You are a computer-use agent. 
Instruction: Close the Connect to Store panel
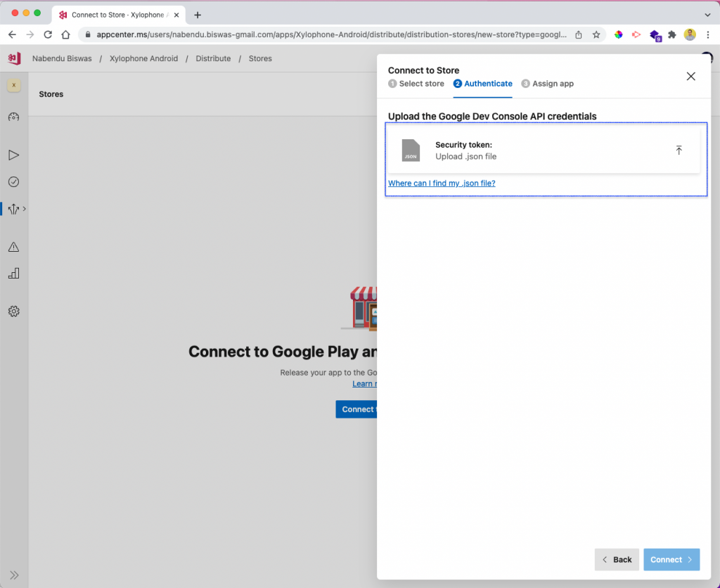pos(690,76)
